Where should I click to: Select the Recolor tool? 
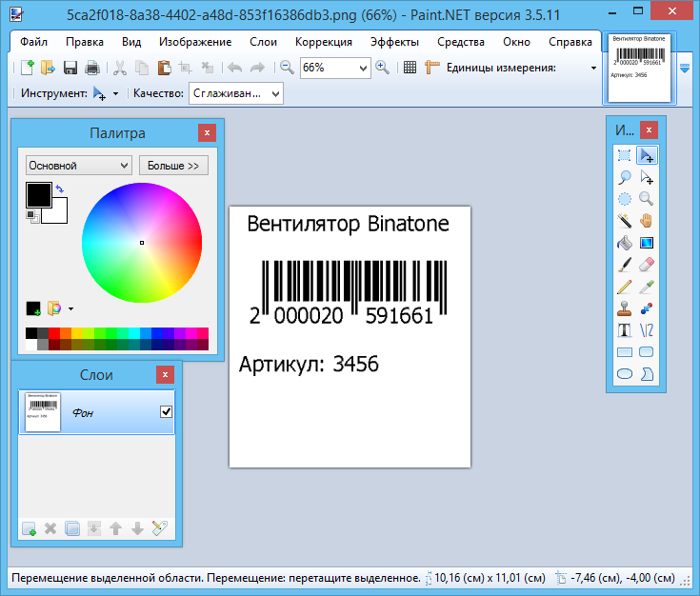pyautogui.click(x=647, y=308)
